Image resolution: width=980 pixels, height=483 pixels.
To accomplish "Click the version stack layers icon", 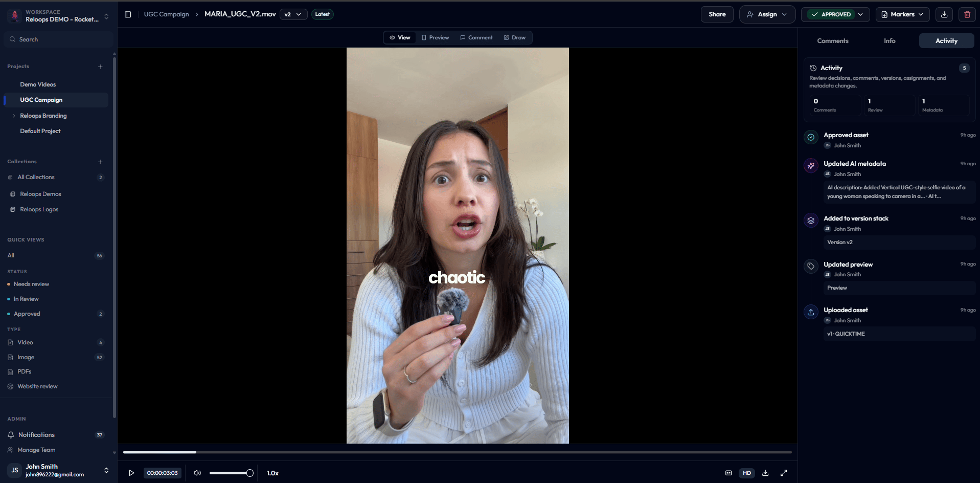I will 811,221.
